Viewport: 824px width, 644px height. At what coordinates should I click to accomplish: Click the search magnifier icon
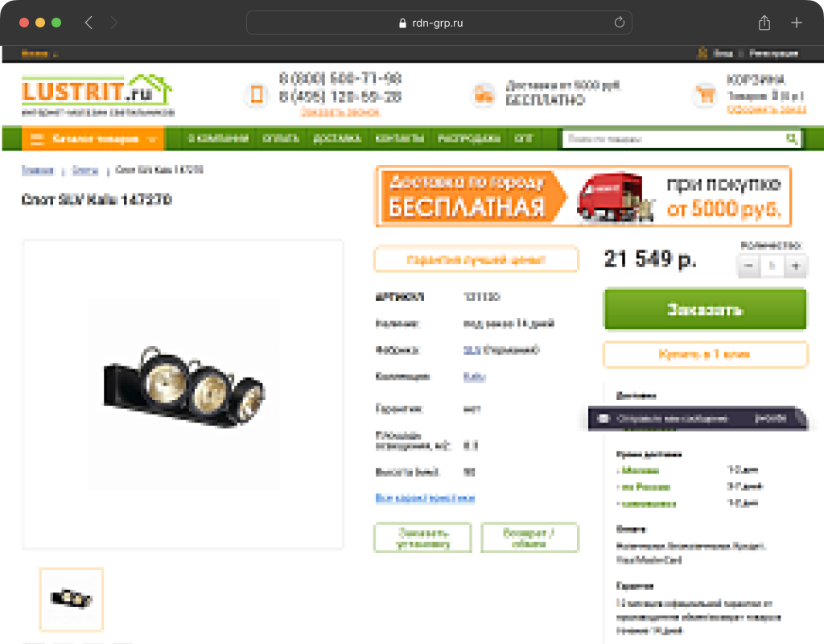[792, 138]
